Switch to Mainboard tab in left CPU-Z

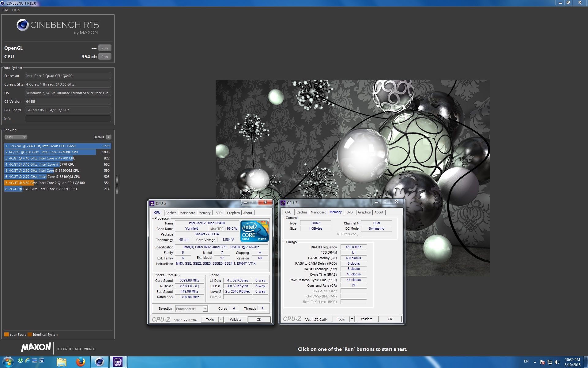pos(187,213)
